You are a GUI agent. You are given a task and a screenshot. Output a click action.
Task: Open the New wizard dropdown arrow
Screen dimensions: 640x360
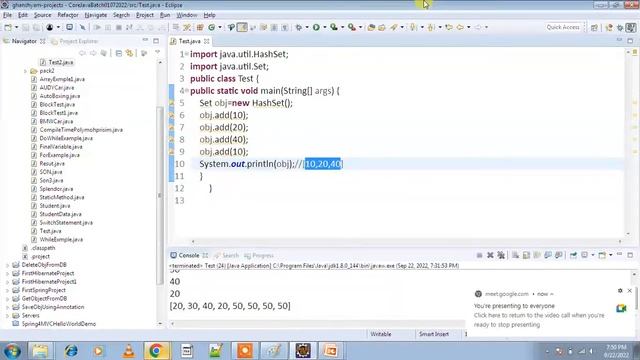pos(16,27)
